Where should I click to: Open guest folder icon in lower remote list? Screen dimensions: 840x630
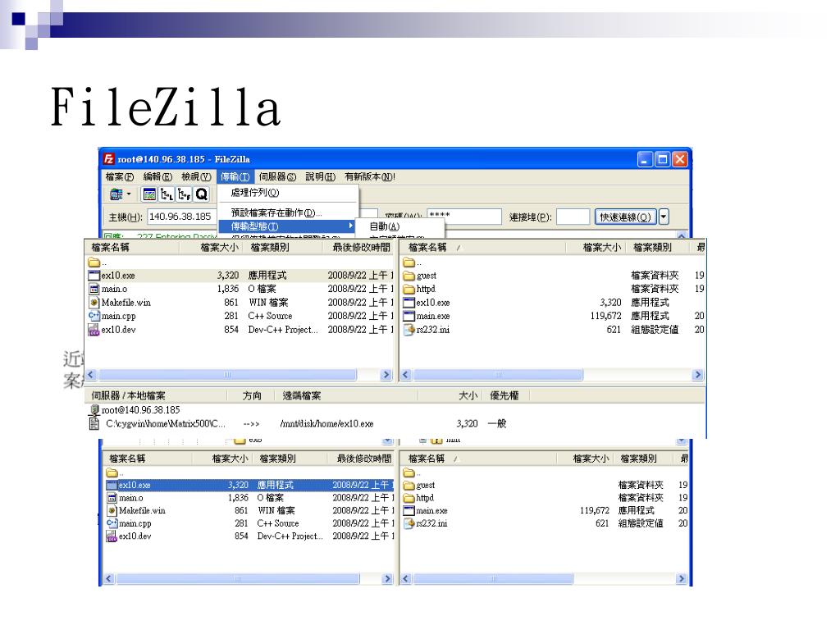coord(409,486)
